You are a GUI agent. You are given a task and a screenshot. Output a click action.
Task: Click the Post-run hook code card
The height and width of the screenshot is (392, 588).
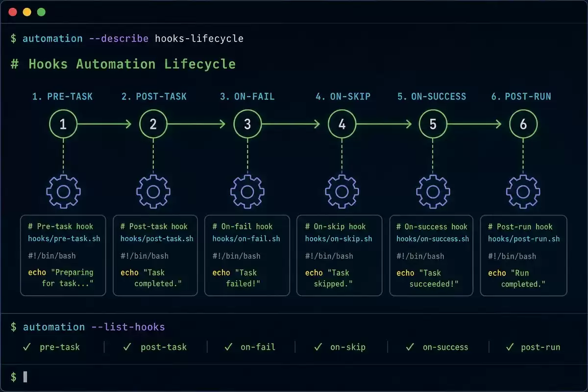(523, 255)
